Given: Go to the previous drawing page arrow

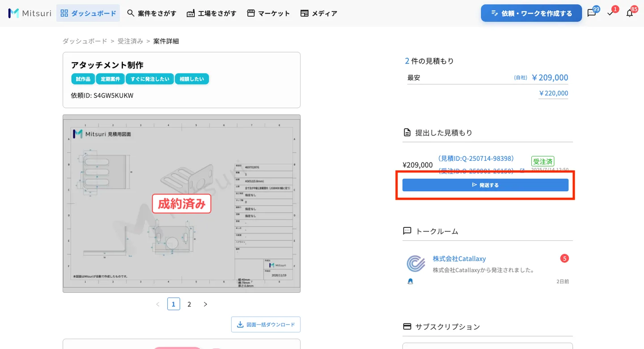Looking at the screenshot, I should click(157, 304).
